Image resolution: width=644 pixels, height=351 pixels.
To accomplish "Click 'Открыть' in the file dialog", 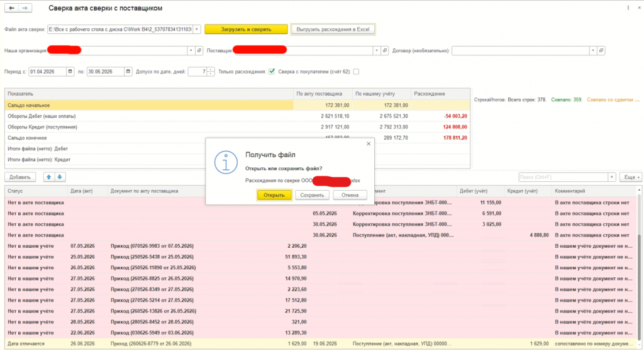I will (274, 195).
